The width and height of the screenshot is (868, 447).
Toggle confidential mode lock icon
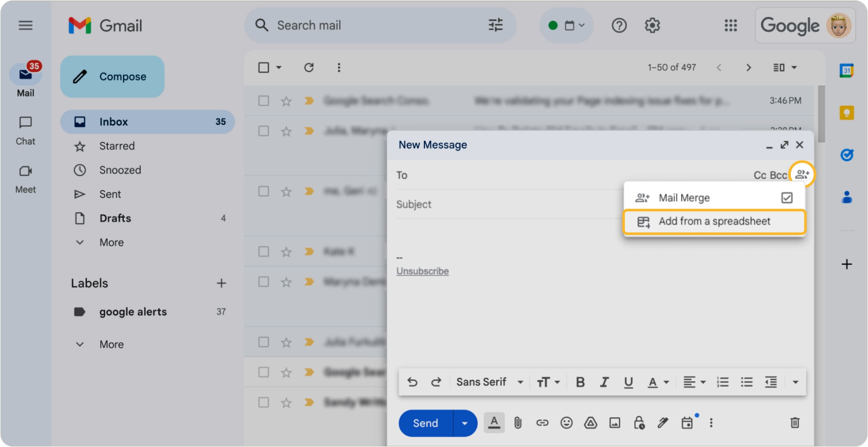[x=639, y=423]
